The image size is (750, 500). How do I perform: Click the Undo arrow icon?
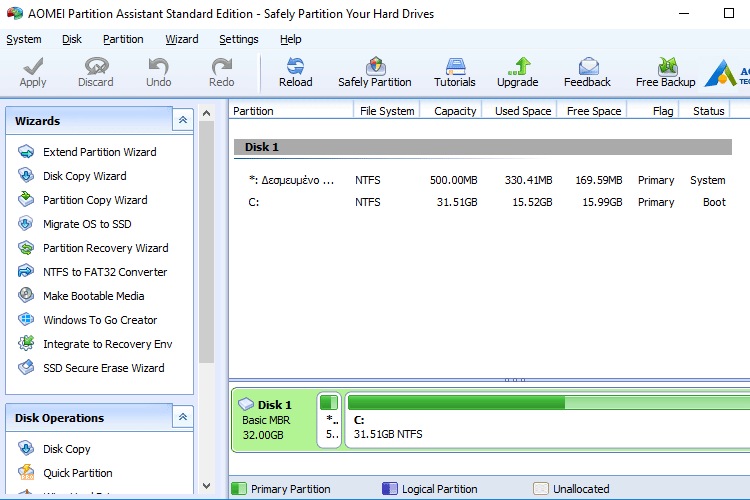pos(158,66)
